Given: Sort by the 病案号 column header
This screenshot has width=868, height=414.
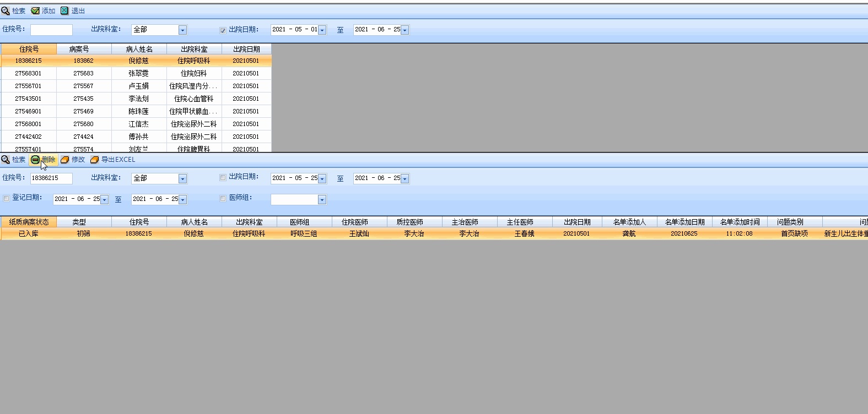Looking at the screenshot, I should pos(84,49).
